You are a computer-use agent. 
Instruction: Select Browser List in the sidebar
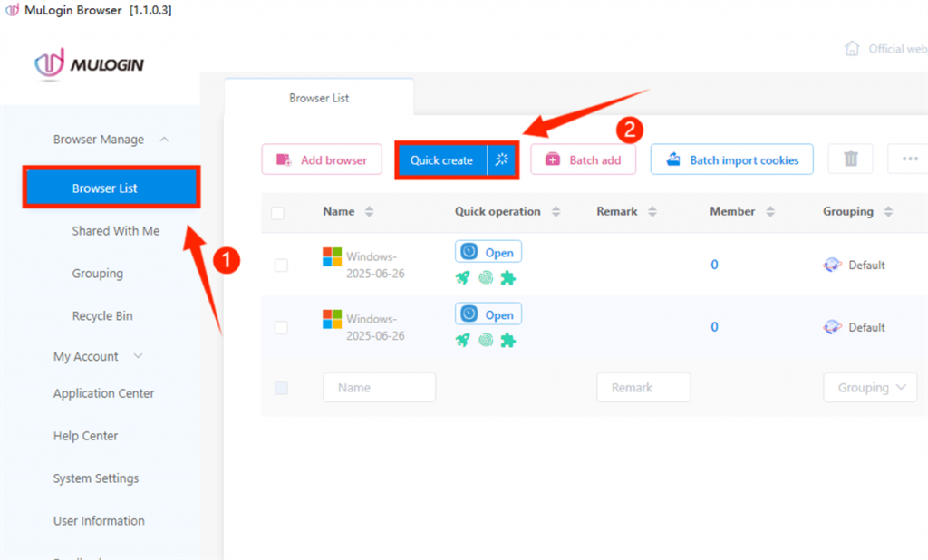click(x=111, y=188)
